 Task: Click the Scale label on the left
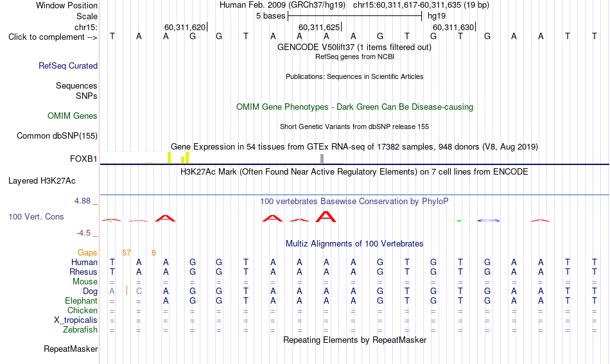coord(87,16)
